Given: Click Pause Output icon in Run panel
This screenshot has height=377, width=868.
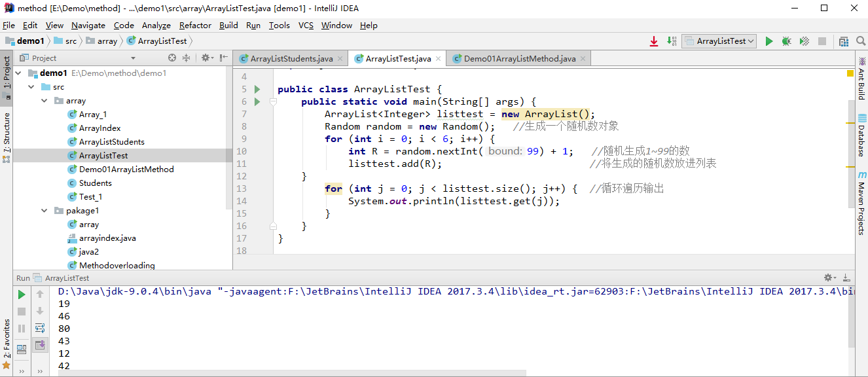Looking at the screenshot, I should point(22,329).
